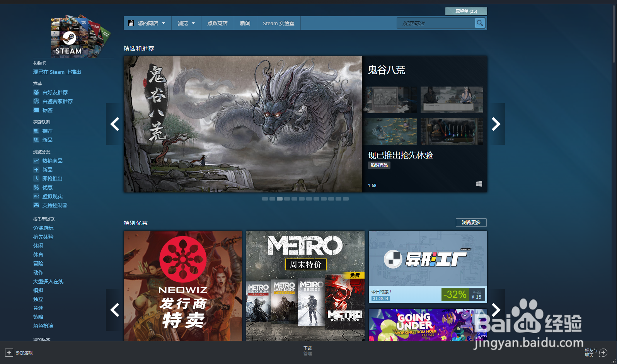This screenshot has height=364, width=617.
Task: Open 支持控制器 category link
Action: [x=55, y=205]
